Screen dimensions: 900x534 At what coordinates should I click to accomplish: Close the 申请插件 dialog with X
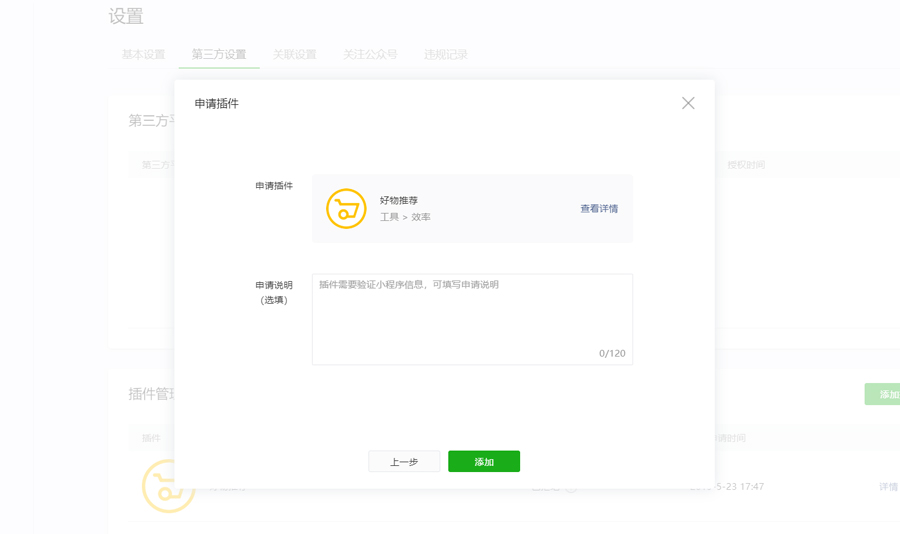(x=688, y=103)
